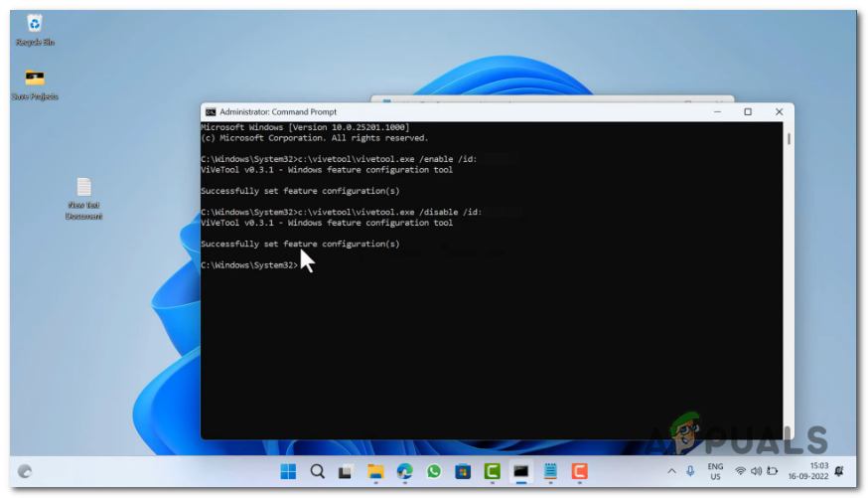The height and width of the screenshot is (498, 868).
Task: Show hidden tray icons chevron
Action: coord(671,471)
